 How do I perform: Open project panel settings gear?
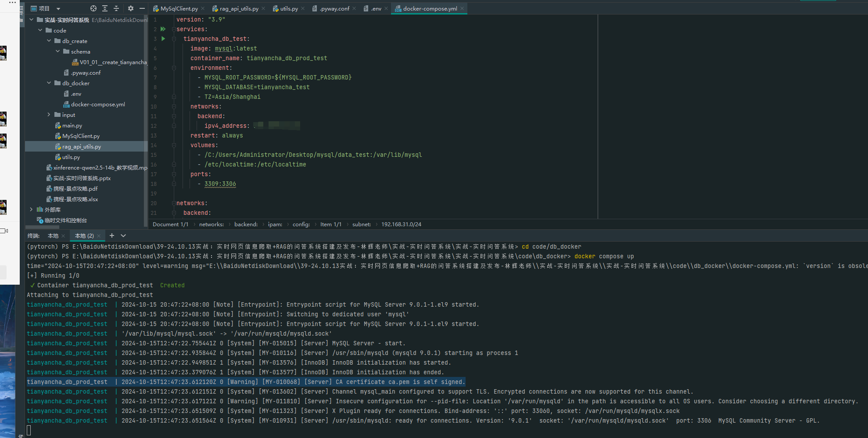(131, 8)
